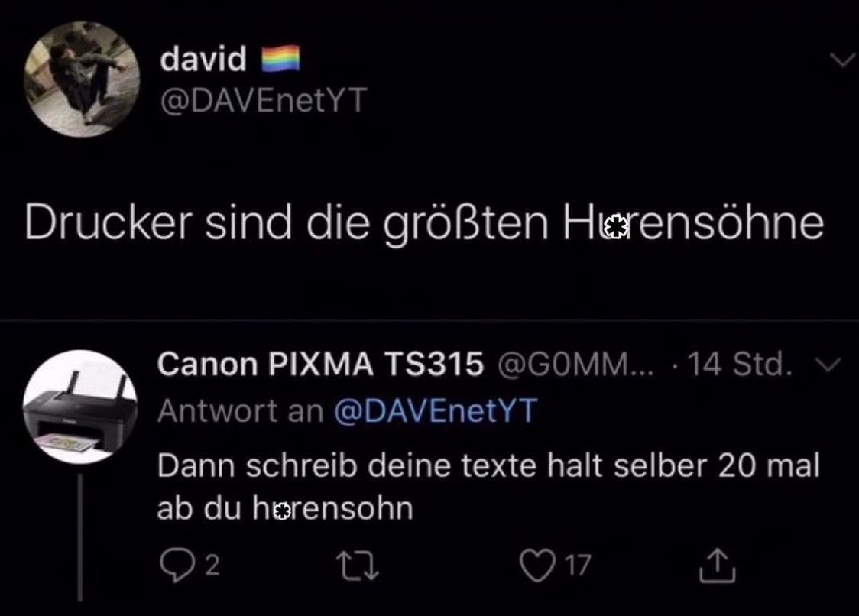Click the @DAVEnetYT handle under david
Viewport: 859px width, 616px height.
pos(264,101)
